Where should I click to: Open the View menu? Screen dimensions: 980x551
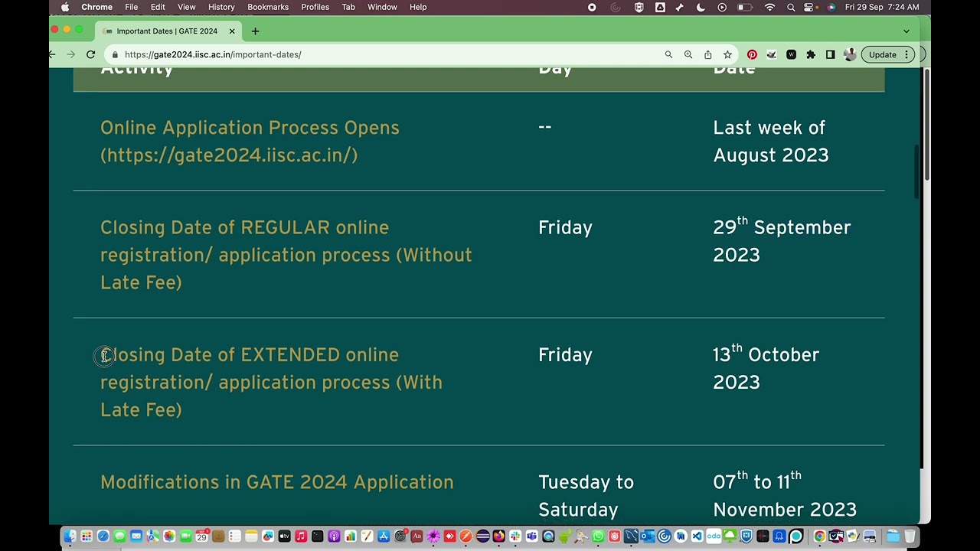186,7
